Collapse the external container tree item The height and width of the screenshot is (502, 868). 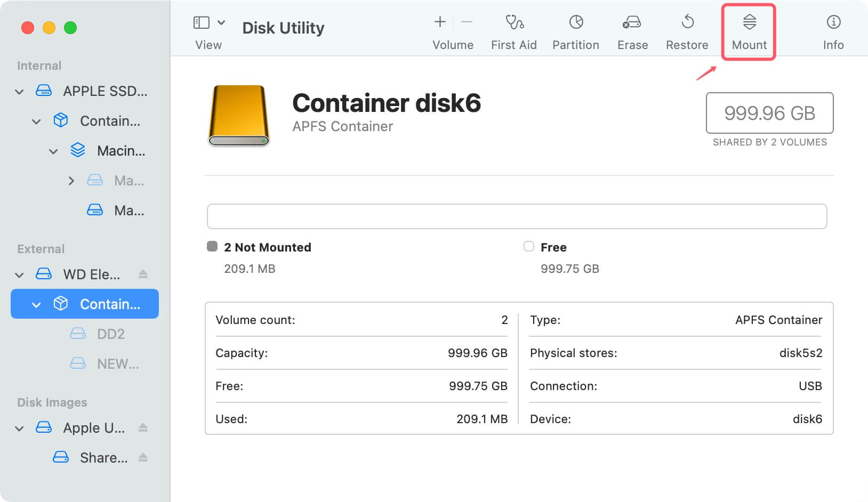point(36,304)
